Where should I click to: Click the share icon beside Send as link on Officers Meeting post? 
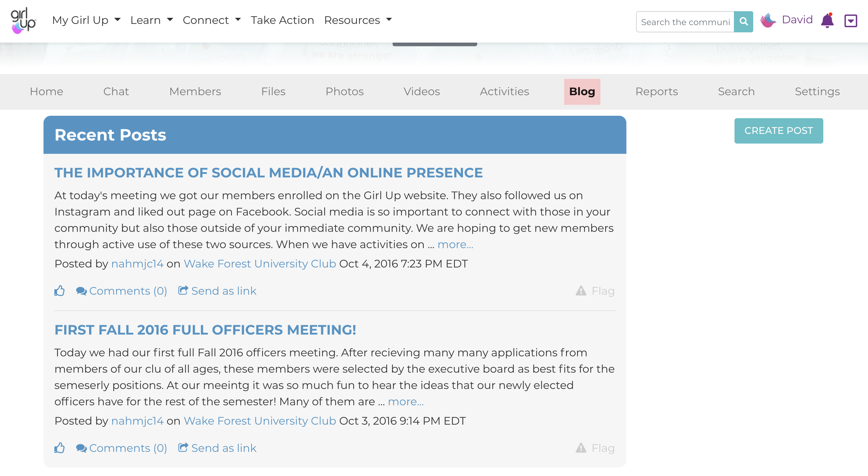pyautogui.click(x=183, y=447)
